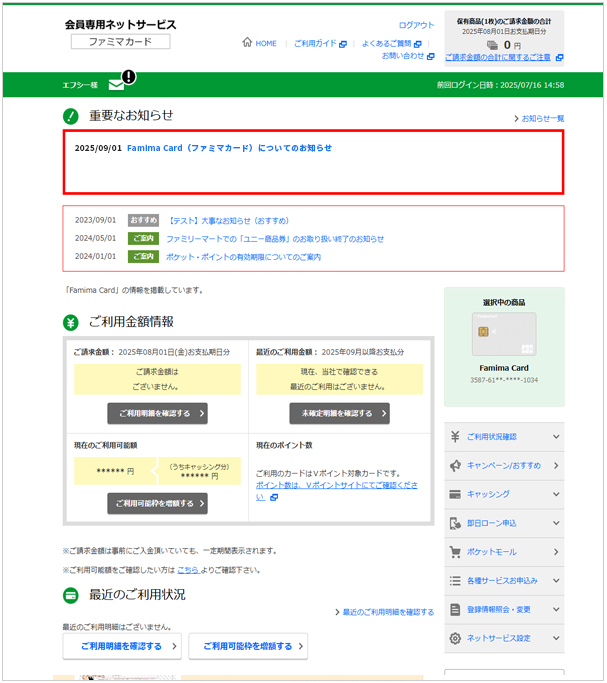Open ポケット・ポイントの有効期限 notice link
607x683 pixels.
click(x=243, y=257)
